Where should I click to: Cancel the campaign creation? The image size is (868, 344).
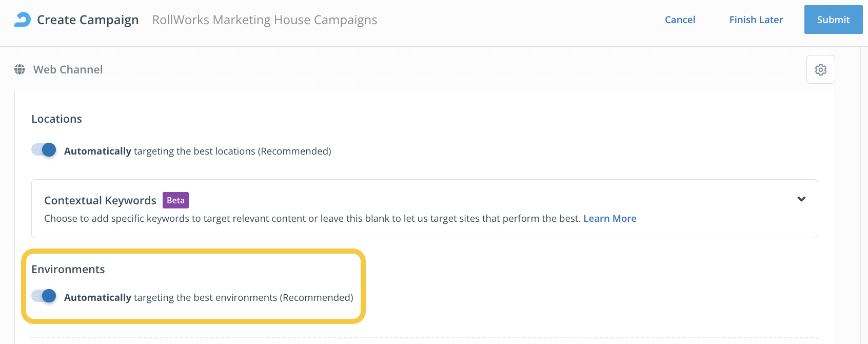[x=680, y=20]
